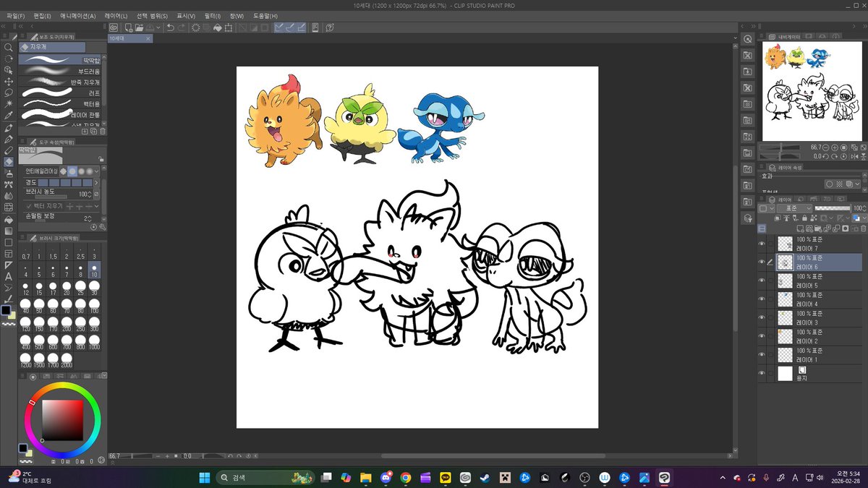
Task: Expand 안티에일리어싱 options arrow
Action: [96, 171]
